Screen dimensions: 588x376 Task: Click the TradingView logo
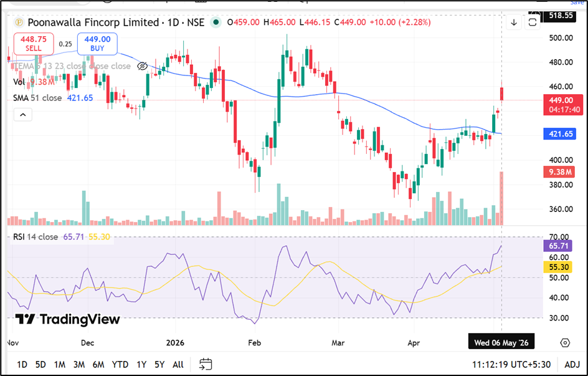point(68,319)
